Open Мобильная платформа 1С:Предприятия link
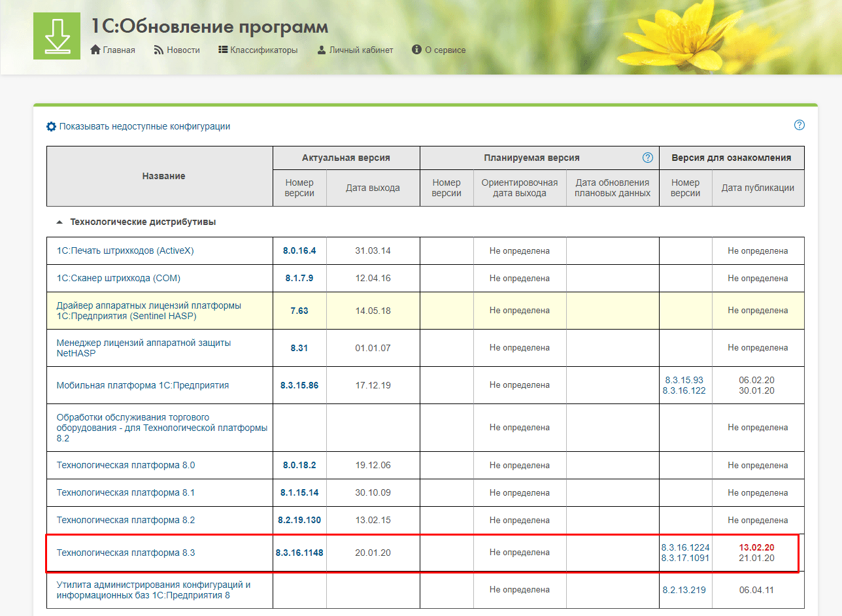This screenshot has height=616, width=842. click(x=143, y=385)
